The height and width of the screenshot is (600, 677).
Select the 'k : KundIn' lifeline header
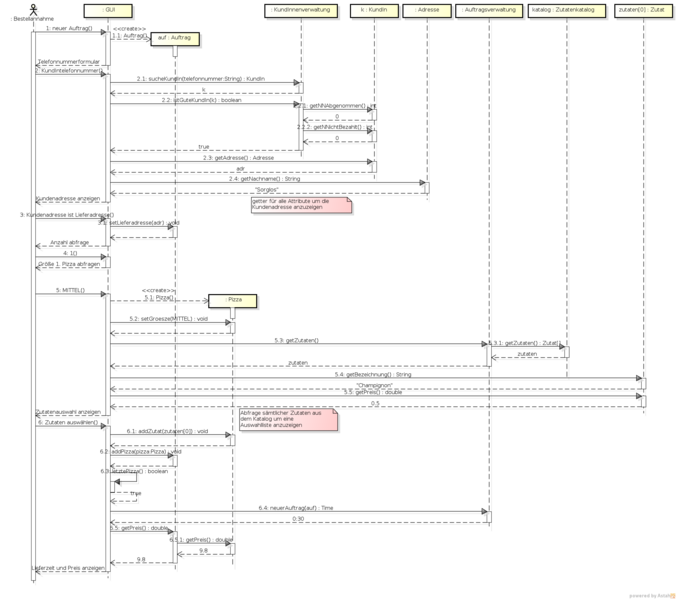click(374, 11)
